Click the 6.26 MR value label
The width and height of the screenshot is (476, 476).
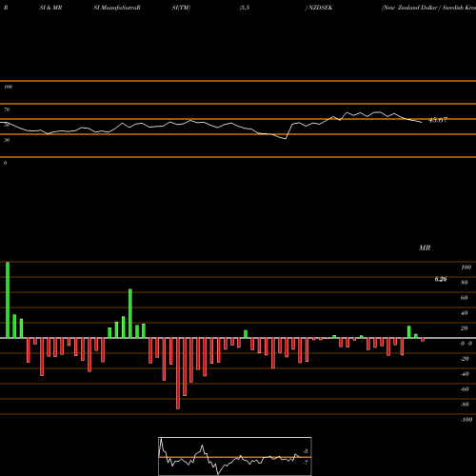click(x=441, y=279)
